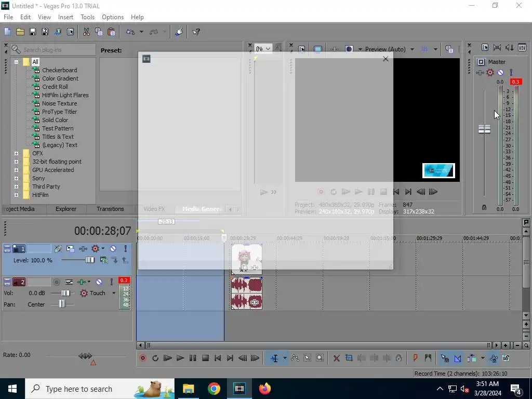Expand the Third Party folder
Screen dimensions: 532x399
pos(16,187)
